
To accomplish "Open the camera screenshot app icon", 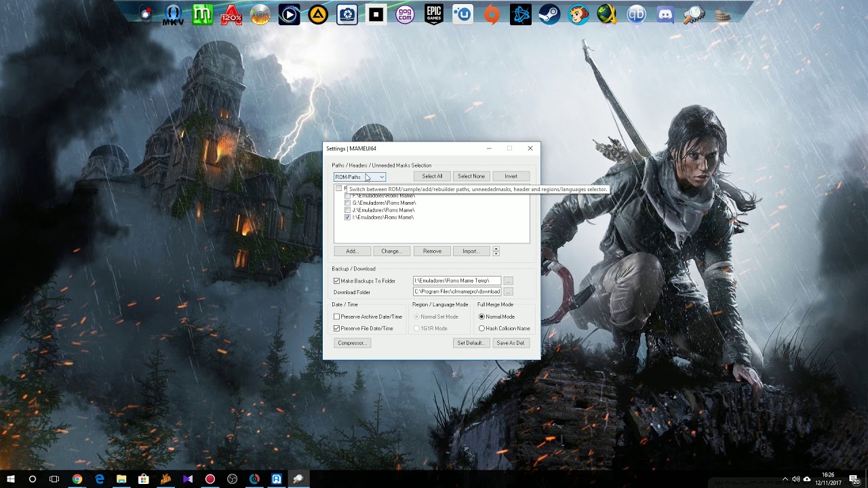I will [347, 14].
